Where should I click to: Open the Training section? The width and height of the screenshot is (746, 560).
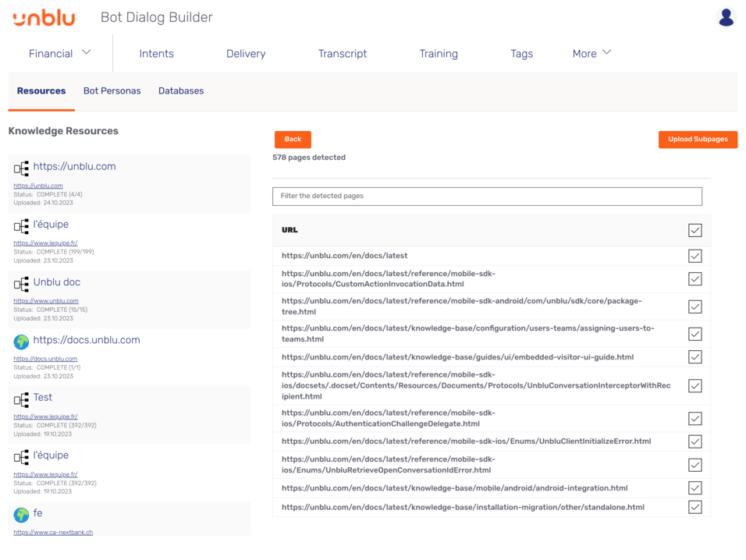[439, 54]
